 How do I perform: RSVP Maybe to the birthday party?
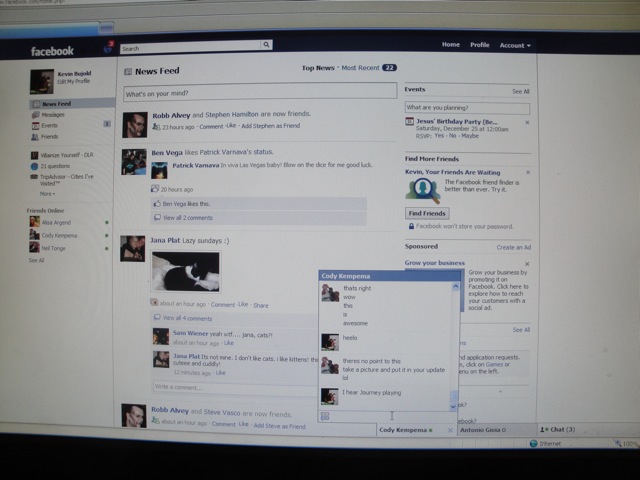point(470,136)
